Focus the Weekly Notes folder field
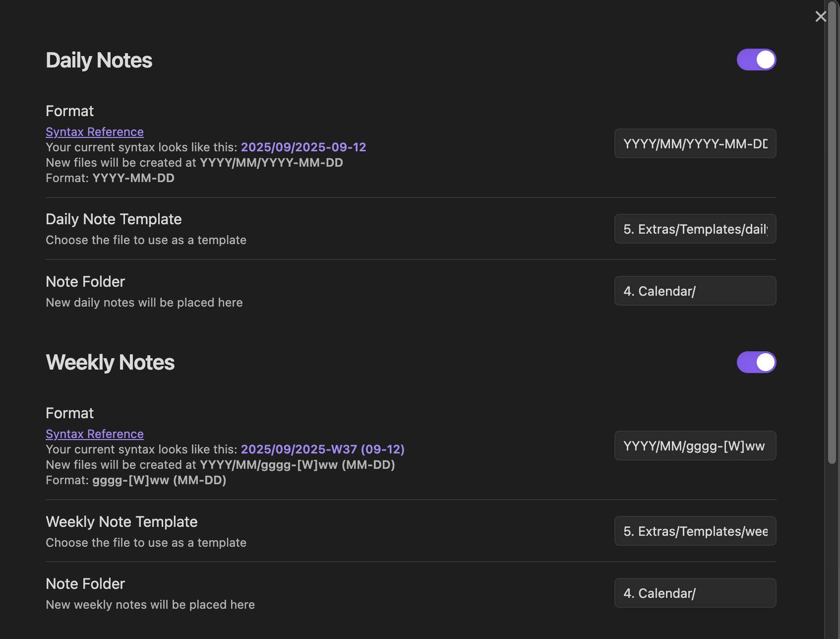The image size is (840, 639). pos(695,593)
